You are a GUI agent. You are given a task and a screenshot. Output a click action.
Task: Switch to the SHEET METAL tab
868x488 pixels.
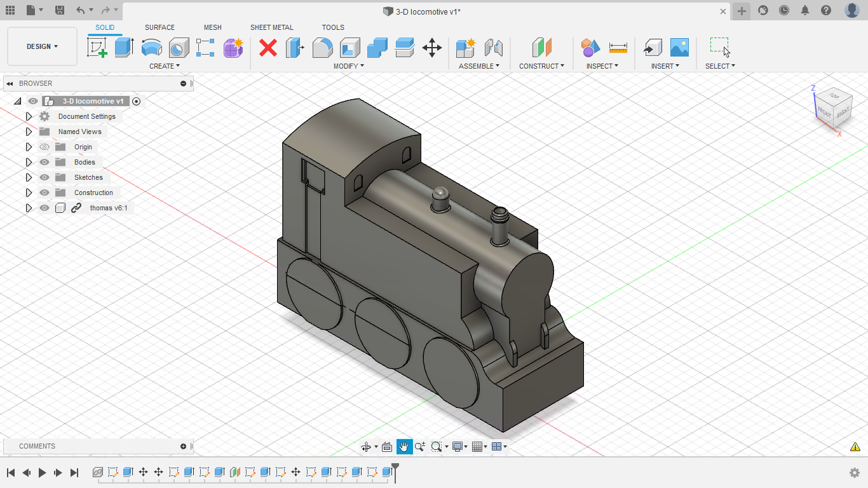pyautogui.click(x=272, y=27)
